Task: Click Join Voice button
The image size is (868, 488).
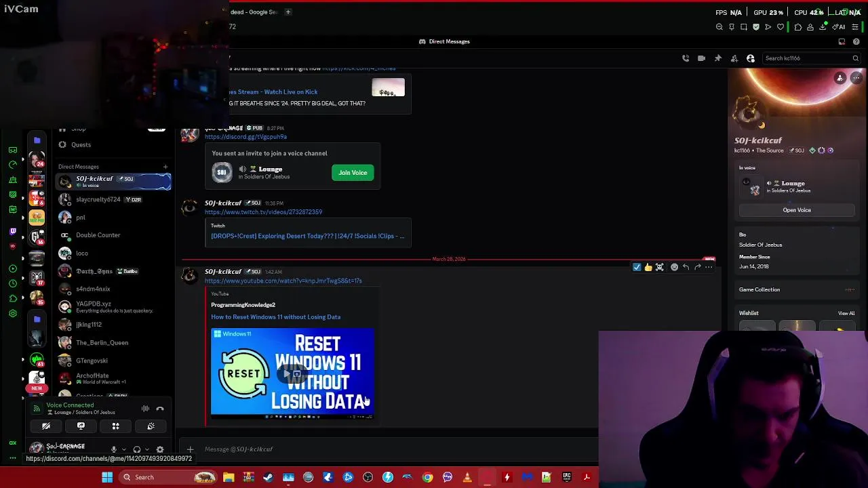Action: point(353,173)
